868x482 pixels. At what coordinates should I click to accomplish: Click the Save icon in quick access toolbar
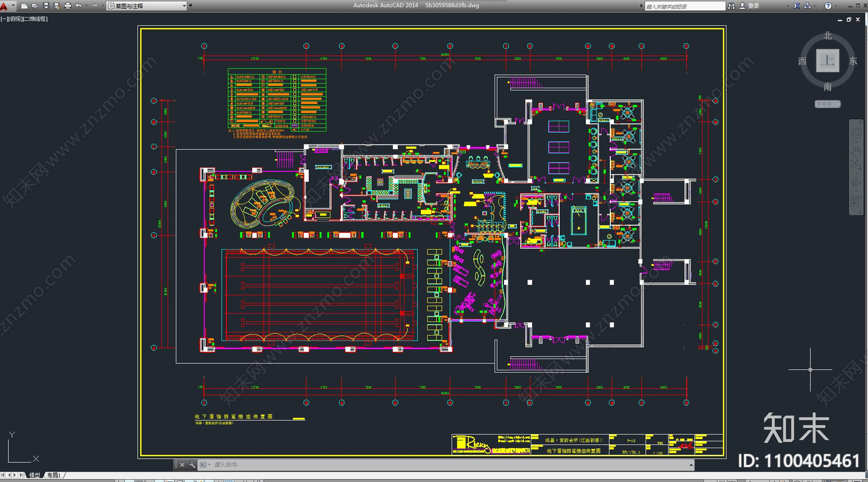tap(46, 6)
